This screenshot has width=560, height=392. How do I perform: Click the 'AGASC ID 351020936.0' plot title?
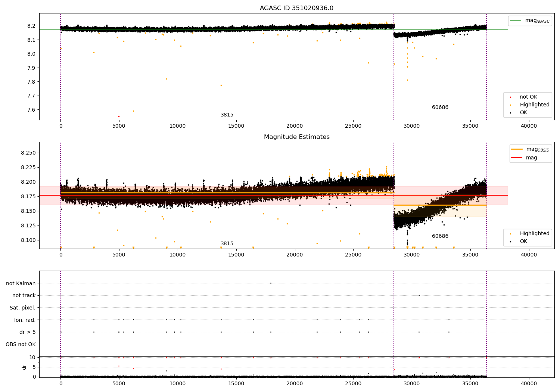296,8
